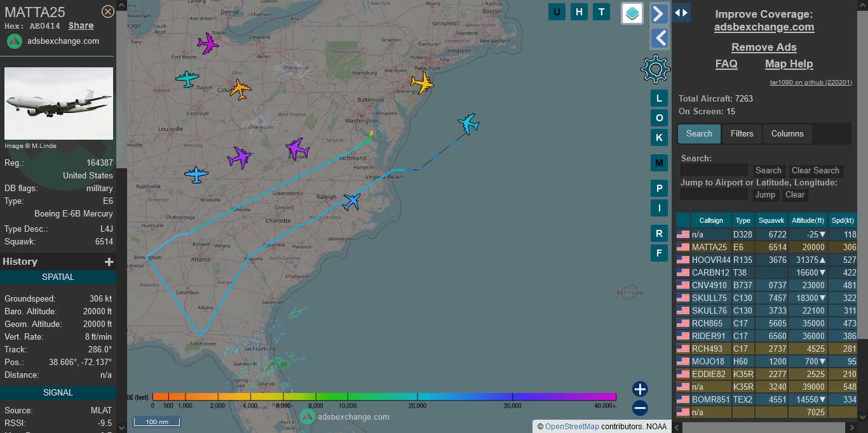Viewport: 868px width, 433px height.
Task: Sort the table by Type column
Action: [743, 220]
